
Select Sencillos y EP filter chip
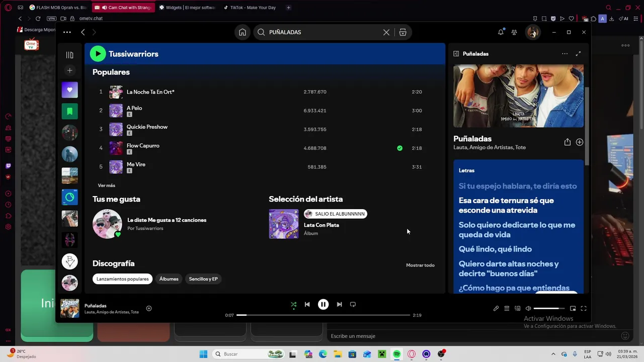203,279
